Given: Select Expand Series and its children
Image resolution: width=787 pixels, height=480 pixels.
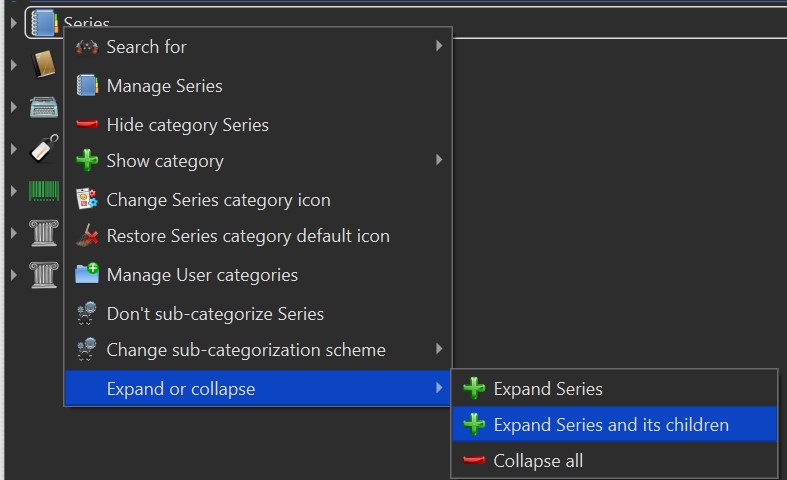Looking at the screenshot, I should coord(611,425).
